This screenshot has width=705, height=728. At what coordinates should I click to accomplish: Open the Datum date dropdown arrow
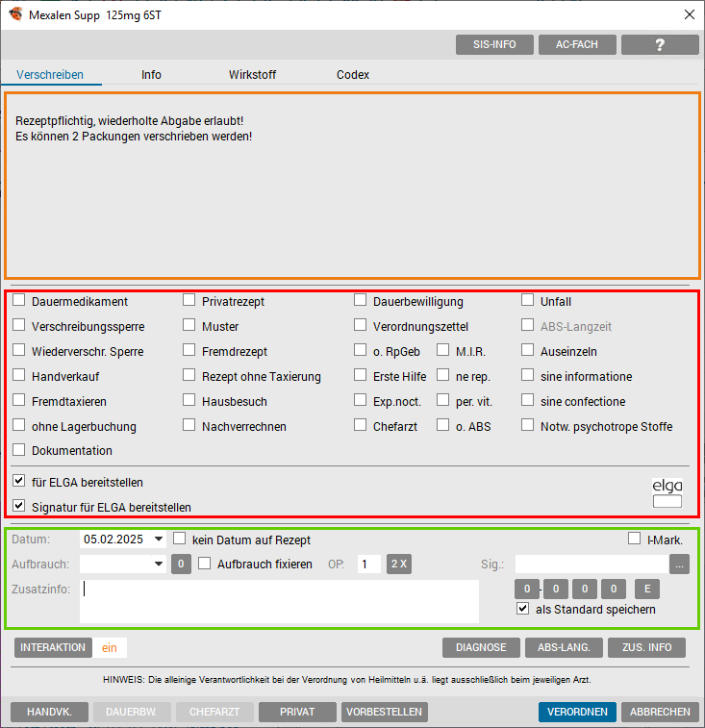[x=159, y=540]
